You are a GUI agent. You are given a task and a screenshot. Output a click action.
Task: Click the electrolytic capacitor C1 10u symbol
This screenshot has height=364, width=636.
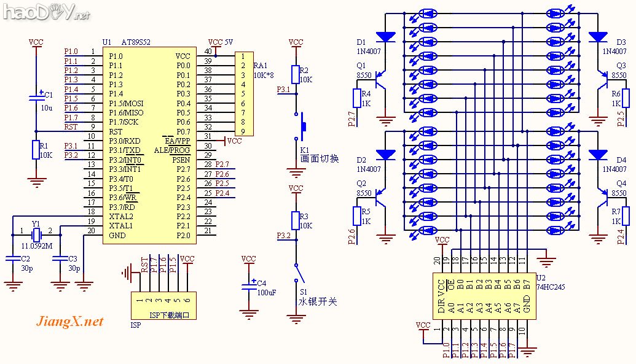pos(37,97)
